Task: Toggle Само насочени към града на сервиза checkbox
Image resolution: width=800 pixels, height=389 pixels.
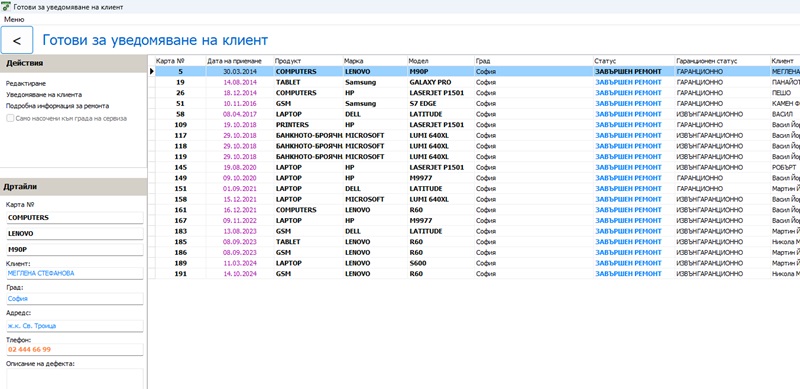Action: coord(11,118)
